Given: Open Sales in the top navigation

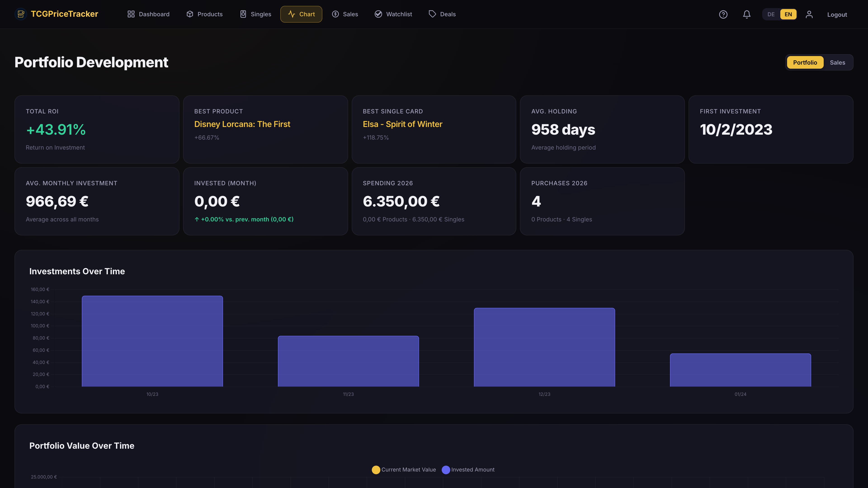Looking at the screenshot, I should click(345, 14).
